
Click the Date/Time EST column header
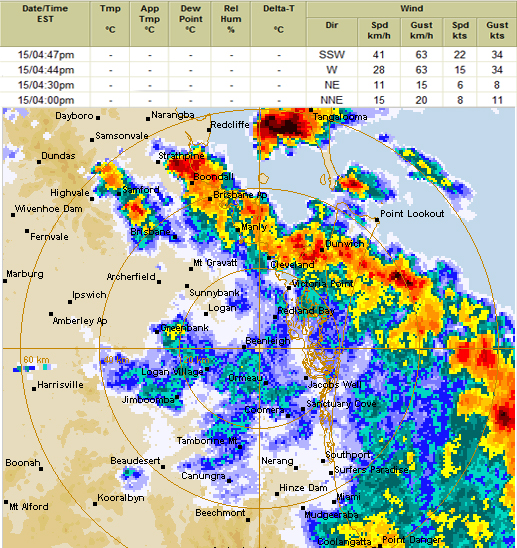[x=45, y=23]
